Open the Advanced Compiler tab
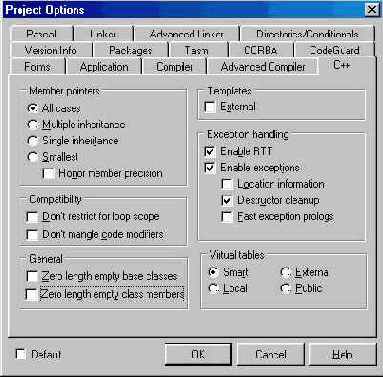This screenshot has height=377, width=383. (263, 67)
